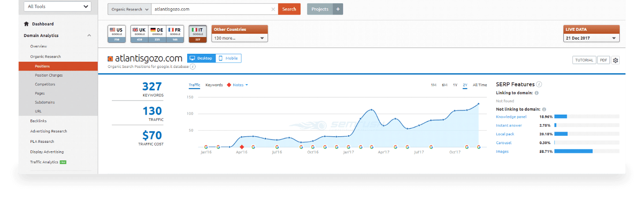644x197 pixels.
Task: Click the plus icon next to Projects
Action: 338,9
